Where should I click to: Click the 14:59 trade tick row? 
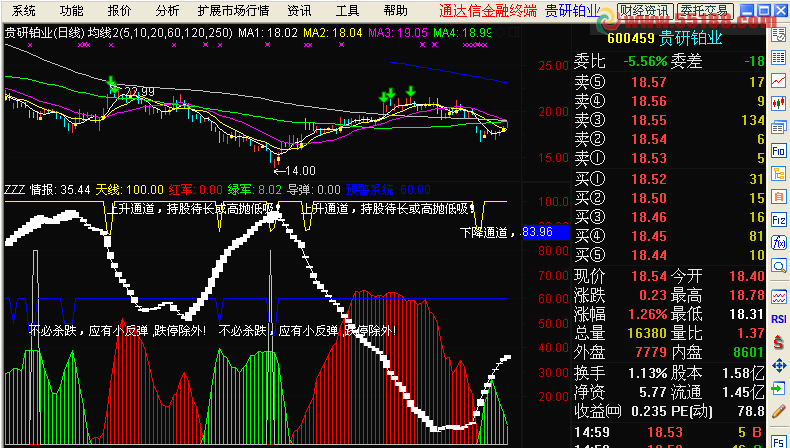[x=670, y=432]
